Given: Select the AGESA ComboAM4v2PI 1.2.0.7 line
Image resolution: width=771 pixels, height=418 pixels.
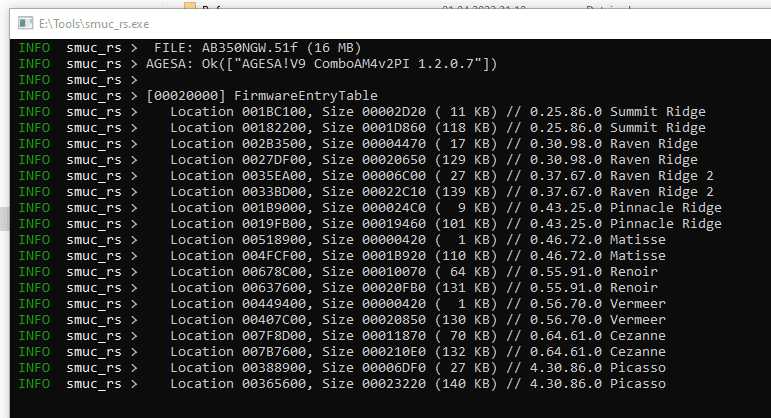Looking at the screenshot, I should click(x=258, y=64).
